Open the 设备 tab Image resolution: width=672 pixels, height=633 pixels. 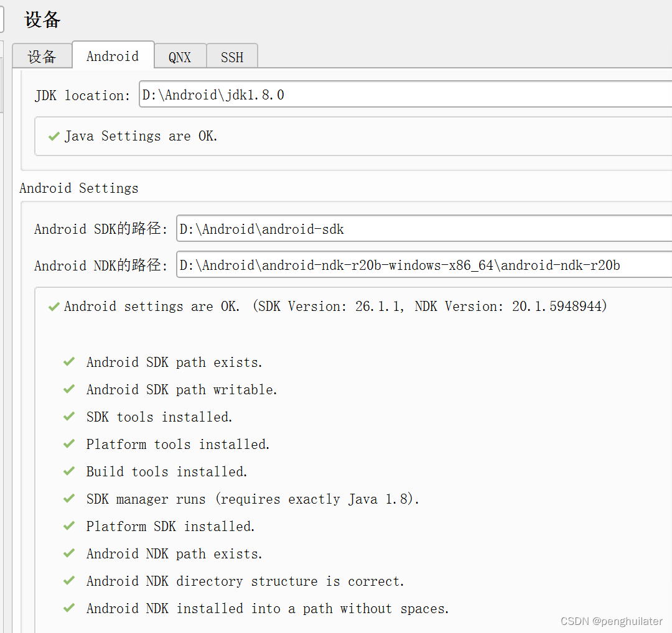42,57
